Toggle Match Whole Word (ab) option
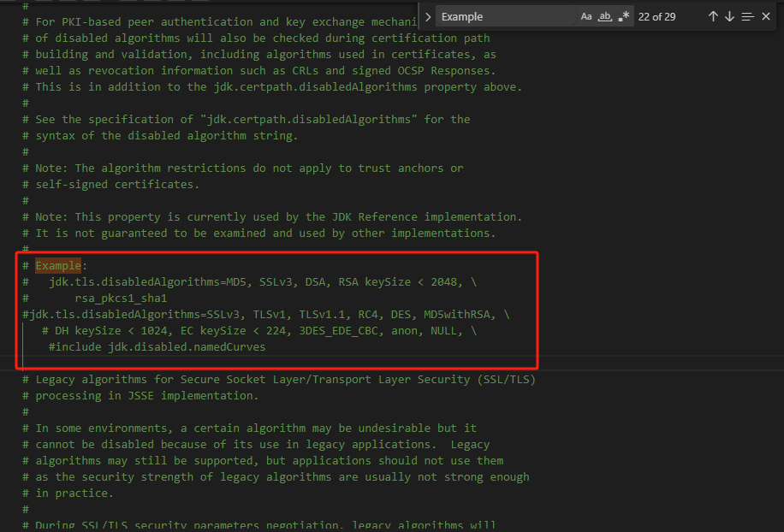Viewport: 784px width, 532px height. tap(605, 16)
